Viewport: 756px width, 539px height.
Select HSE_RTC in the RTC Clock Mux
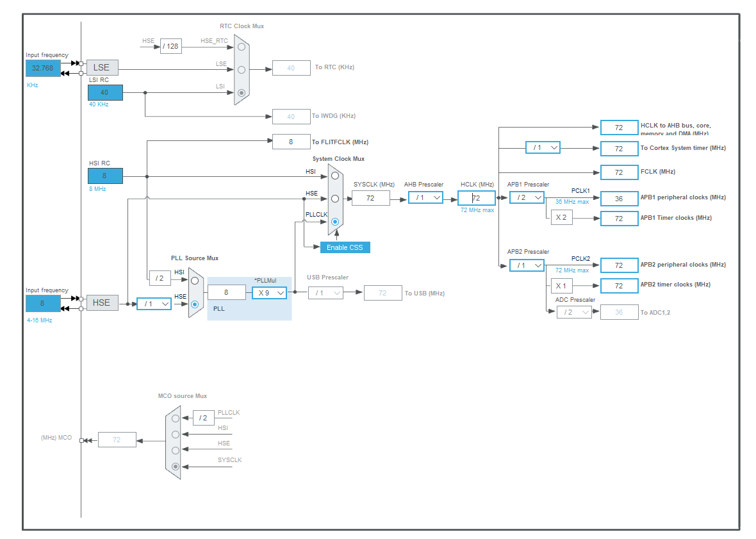tap(240, 47)
